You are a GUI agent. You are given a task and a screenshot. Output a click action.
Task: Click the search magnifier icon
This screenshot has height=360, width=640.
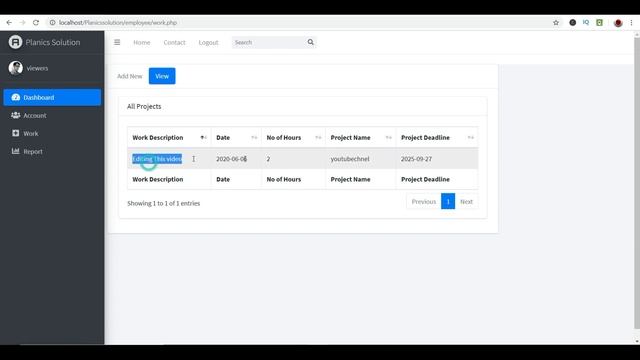[x=311, y=42]
